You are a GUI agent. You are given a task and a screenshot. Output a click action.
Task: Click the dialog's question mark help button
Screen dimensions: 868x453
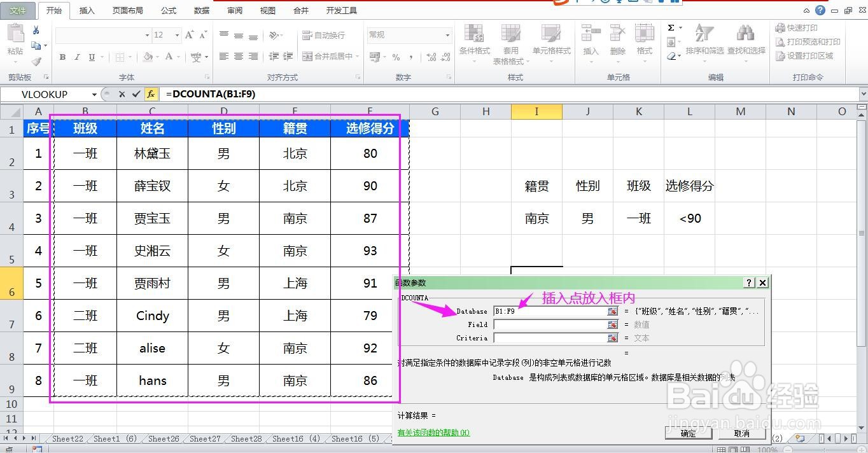(x=750, y=282)
